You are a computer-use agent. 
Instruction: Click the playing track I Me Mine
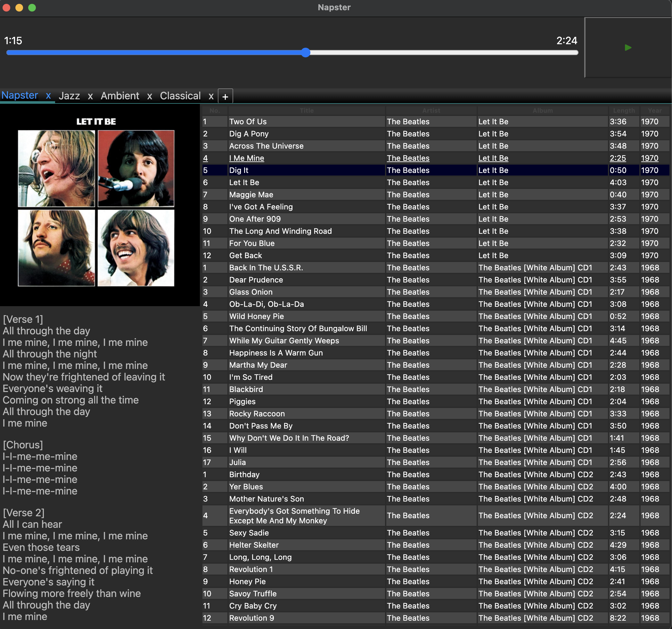point(435,158)
